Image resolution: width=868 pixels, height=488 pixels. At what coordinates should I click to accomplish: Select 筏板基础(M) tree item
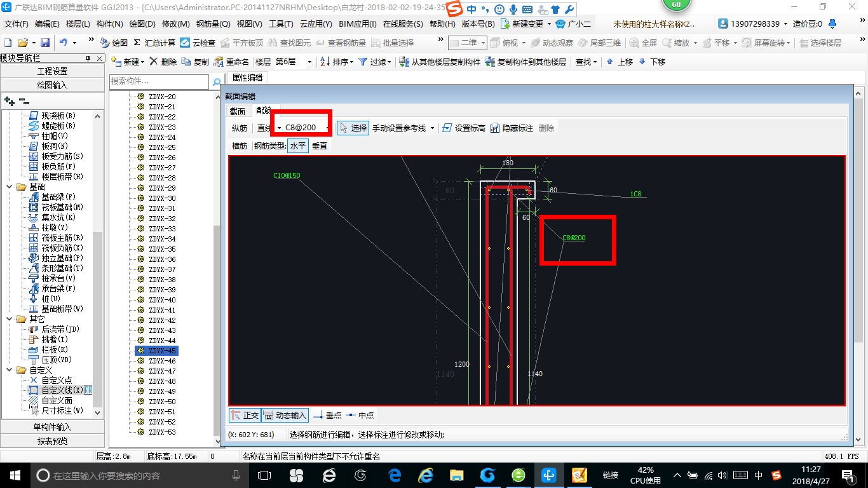(x=62, y=207)
